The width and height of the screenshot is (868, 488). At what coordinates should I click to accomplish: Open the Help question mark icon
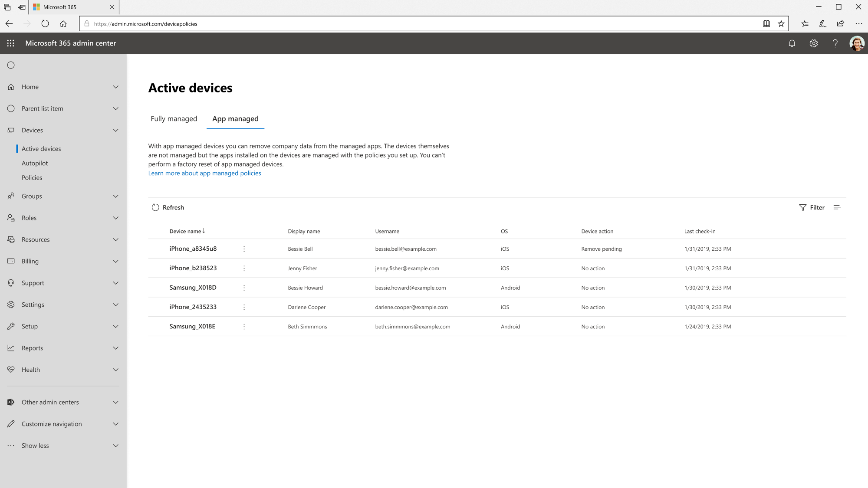click(835, 43)
